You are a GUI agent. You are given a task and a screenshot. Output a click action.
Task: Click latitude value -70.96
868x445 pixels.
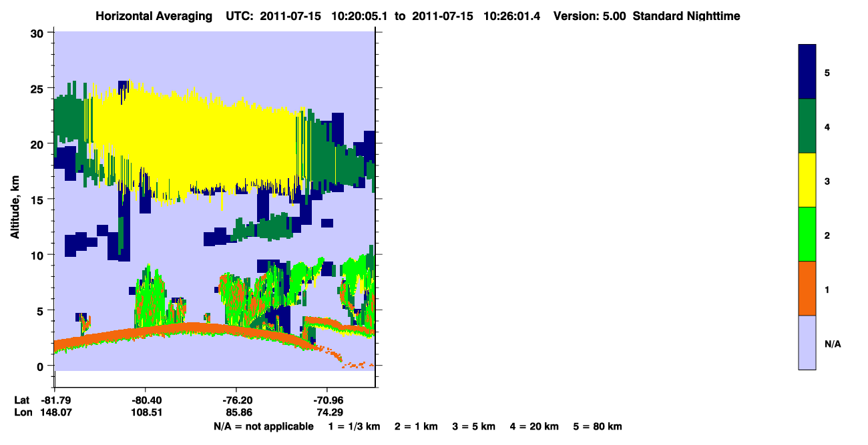pos(327,400)
